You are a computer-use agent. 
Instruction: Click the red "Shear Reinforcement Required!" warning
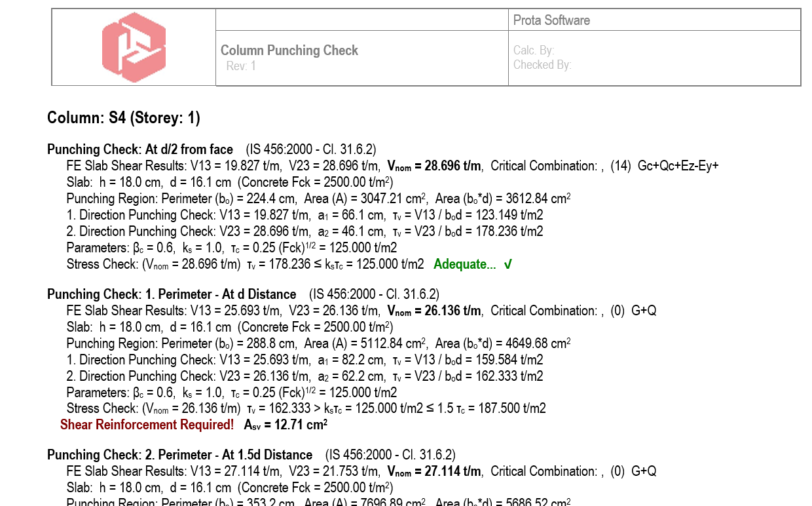(x=147, y=425)
